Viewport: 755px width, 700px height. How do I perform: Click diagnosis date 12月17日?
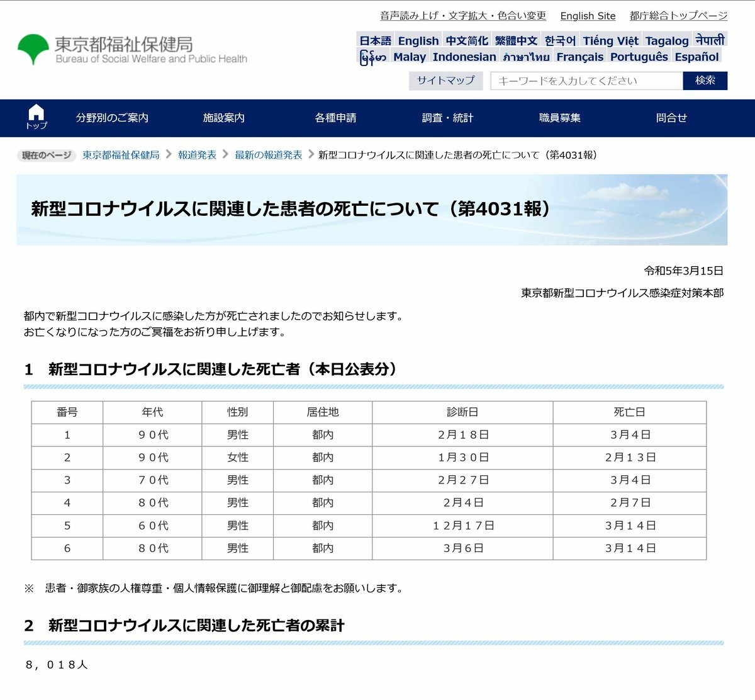coord(463,526)
